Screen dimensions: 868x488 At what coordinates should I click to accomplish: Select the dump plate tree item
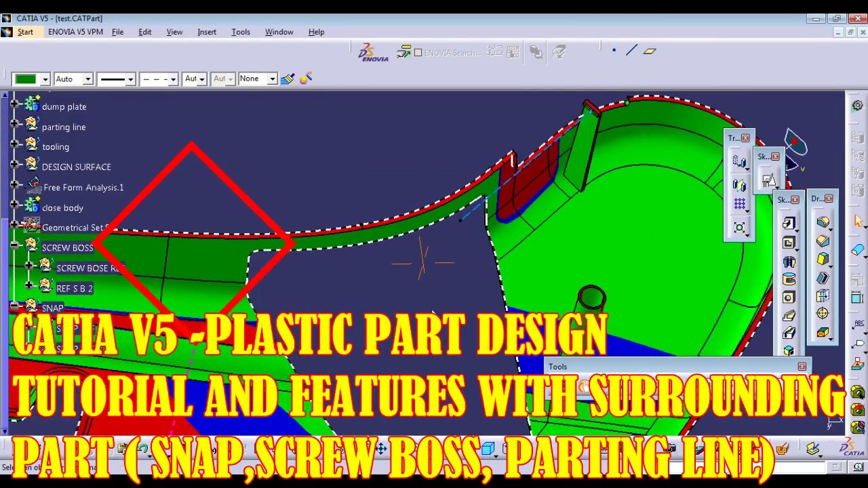coord(64,106)
